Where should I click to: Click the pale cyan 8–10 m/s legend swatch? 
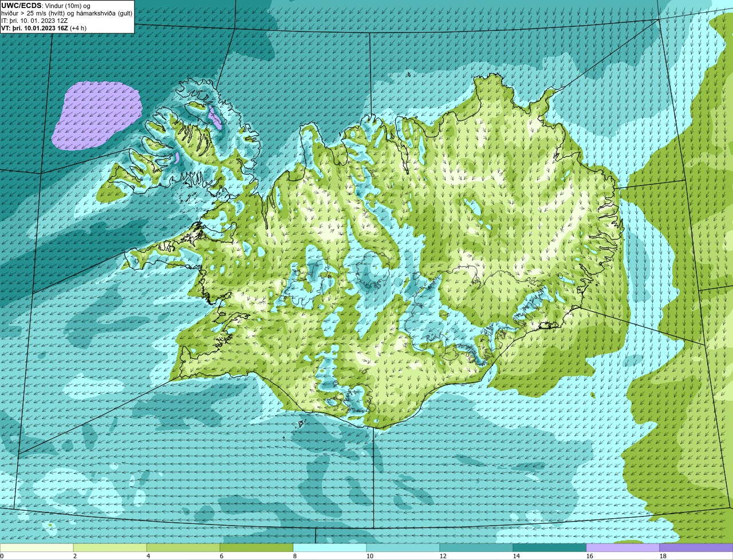point(330,547)
